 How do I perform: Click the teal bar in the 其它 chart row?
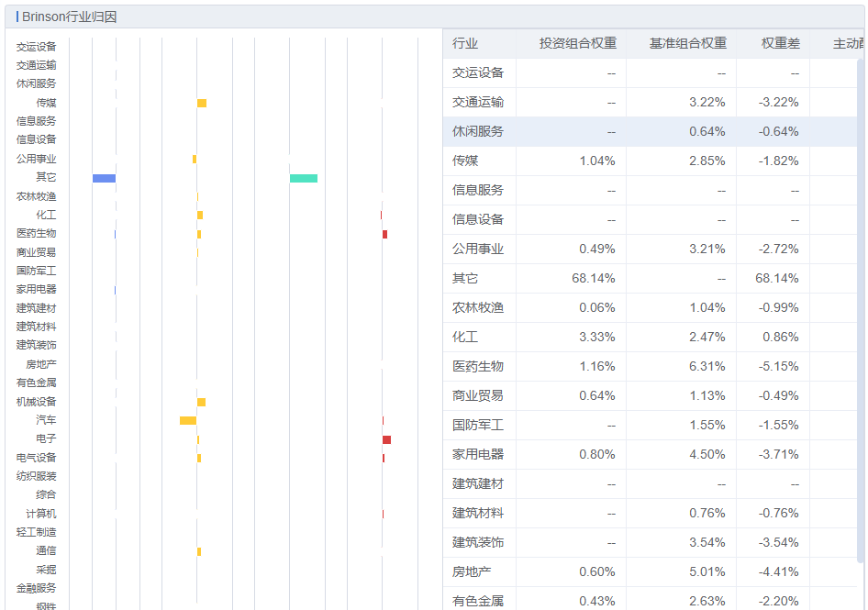(304, 178)
